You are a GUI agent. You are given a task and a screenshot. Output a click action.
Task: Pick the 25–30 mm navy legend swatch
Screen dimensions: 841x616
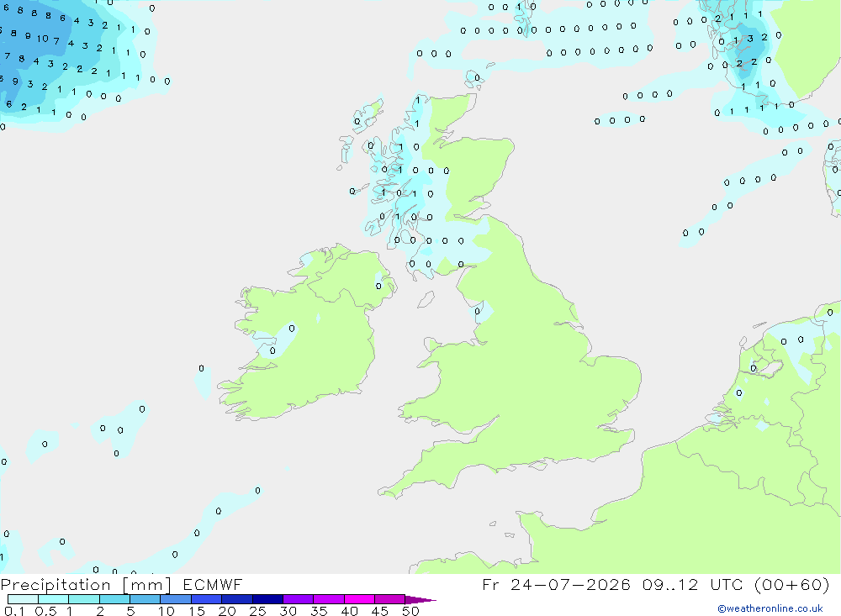tap(267, 599)
